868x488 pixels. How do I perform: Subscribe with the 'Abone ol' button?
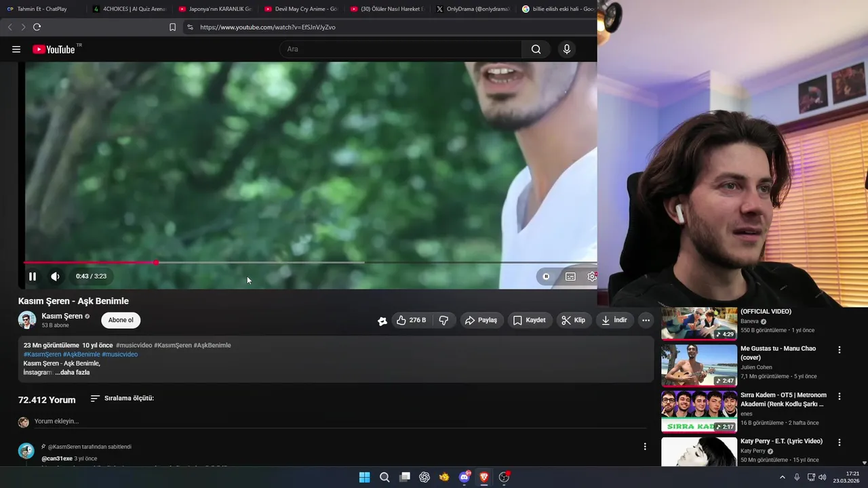coord(121,320)
